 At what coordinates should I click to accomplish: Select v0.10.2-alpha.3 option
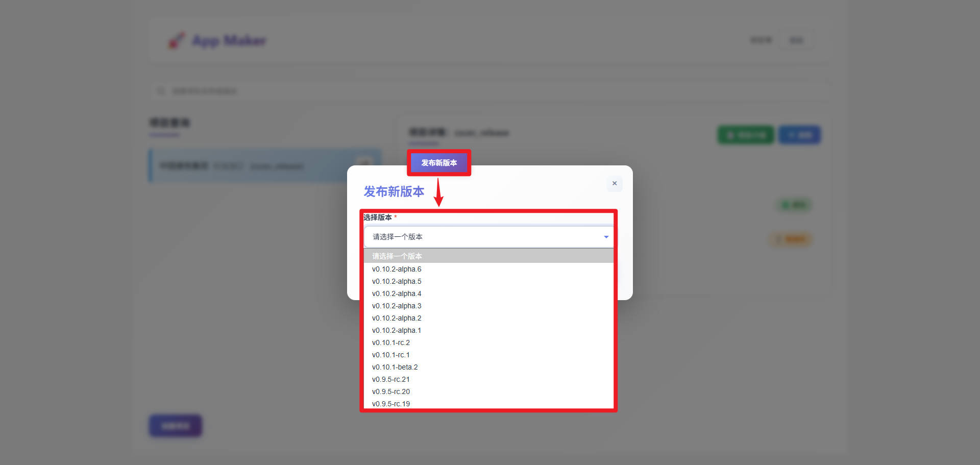click(397, 306)
